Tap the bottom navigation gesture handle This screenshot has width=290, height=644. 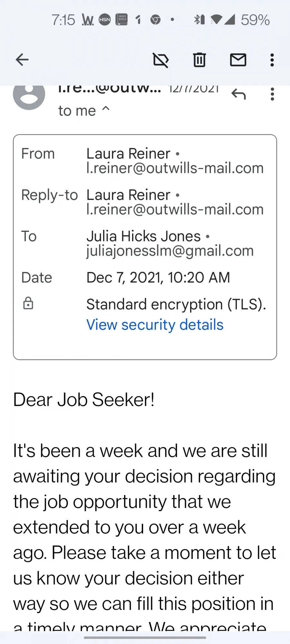pos(145,638)
